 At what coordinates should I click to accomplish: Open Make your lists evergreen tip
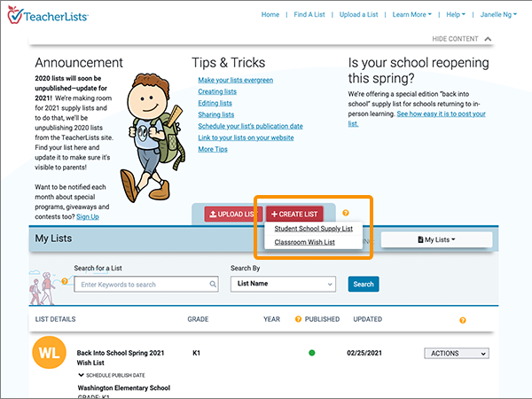click(x=236, y=80)
